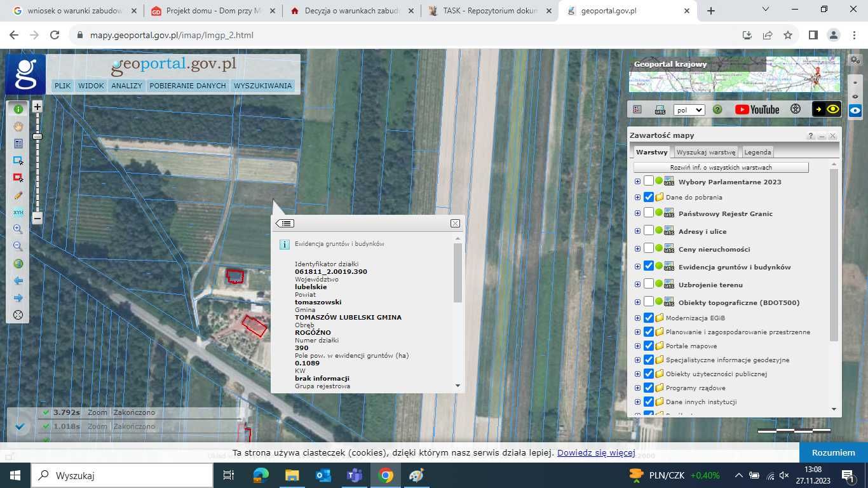The height and width of the screenshot is (488, 868).
Task: Uncheck Modernizacja EGiB checkbox
Action: click(x=649, y=318)
